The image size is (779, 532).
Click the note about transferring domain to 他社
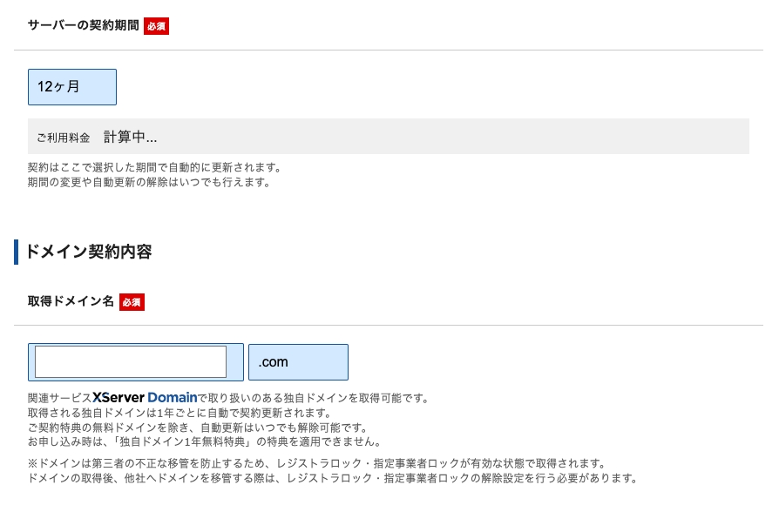(333, 478)
